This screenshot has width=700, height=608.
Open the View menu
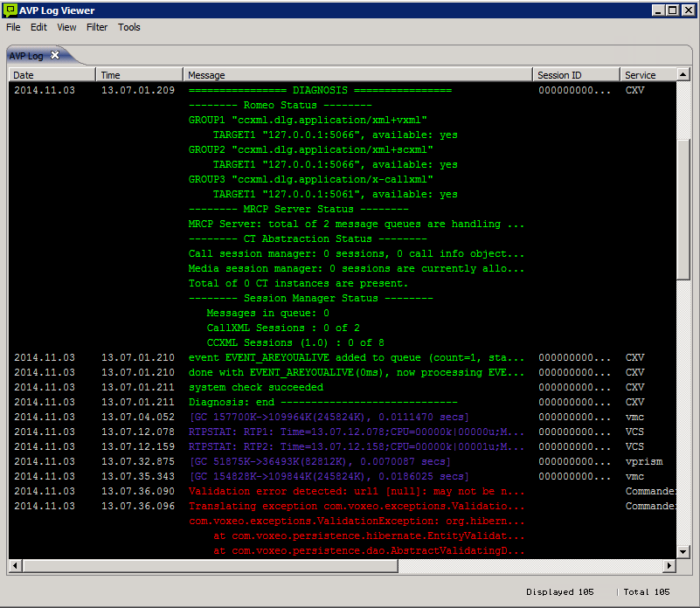[x=66, y=27]
